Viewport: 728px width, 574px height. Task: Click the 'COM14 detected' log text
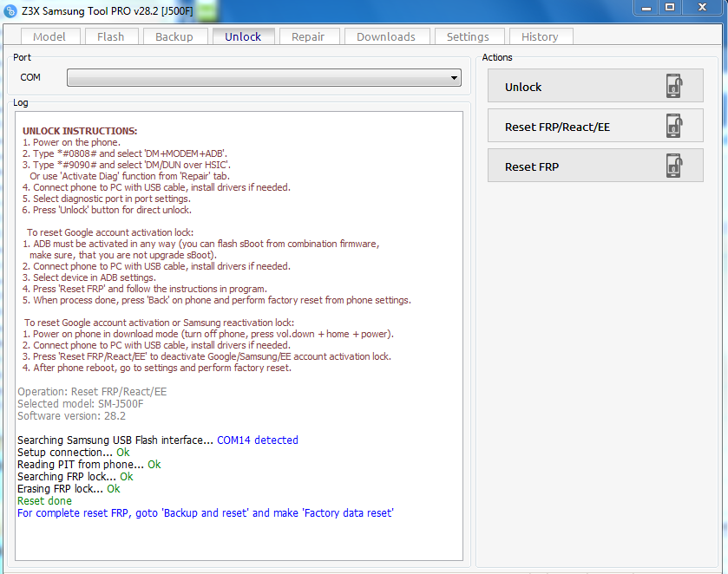tap(258, 440)
